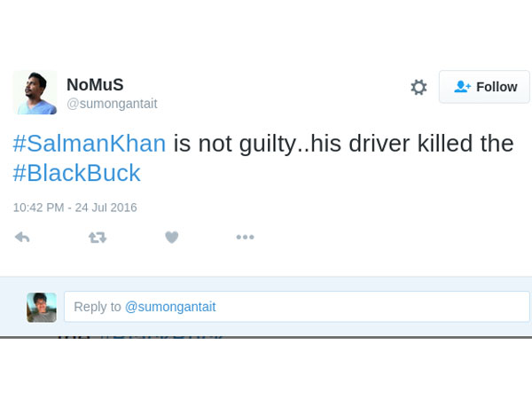Screen dimensions: 532x399
Task: Open the three-dot more options menu
Action: (245, 237)
